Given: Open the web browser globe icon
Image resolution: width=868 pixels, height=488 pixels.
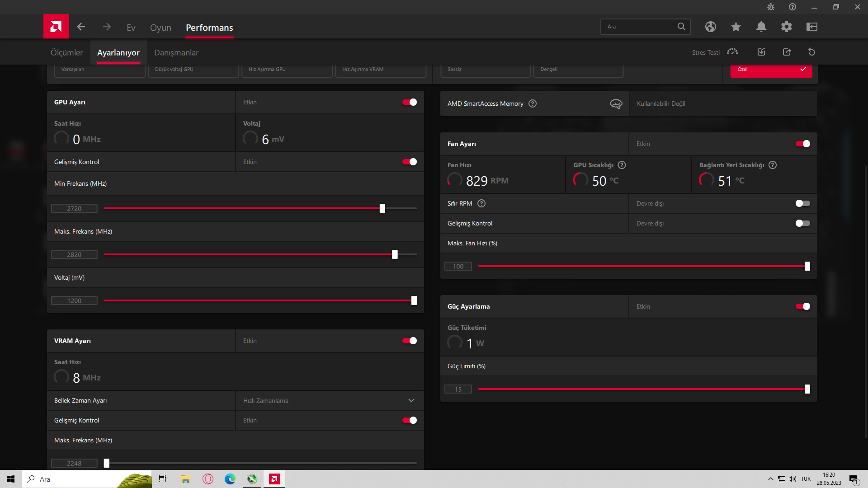Looking at the screenshot, I should tap(711, 27).
